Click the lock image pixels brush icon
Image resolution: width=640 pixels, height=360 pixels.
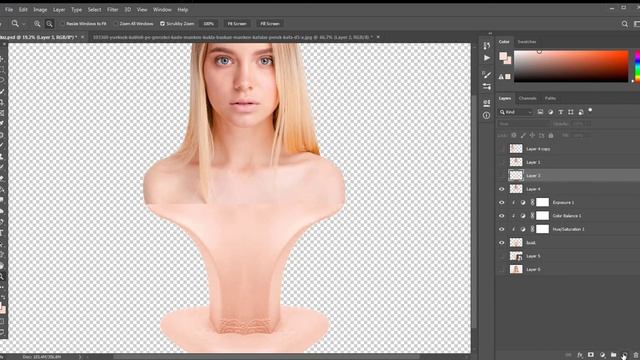click(523, 135)
